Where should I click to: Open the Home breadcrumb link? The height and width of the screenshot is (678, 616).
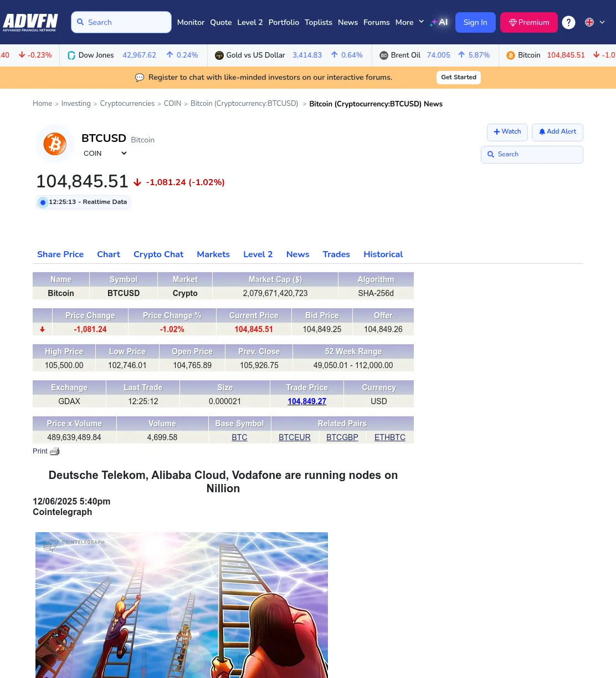pyautogui.click(x=42, y=104)
